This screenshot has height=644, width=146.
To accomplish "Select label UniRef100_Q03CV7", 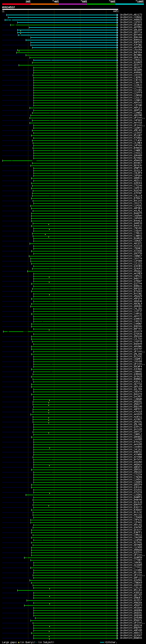I will [131, 530].
